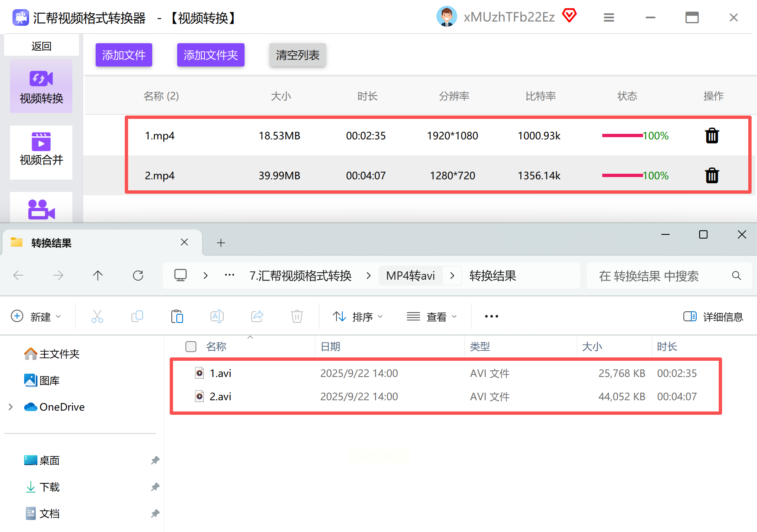
Task: Open the 查看 view dropdown
Action: [432, 317]
